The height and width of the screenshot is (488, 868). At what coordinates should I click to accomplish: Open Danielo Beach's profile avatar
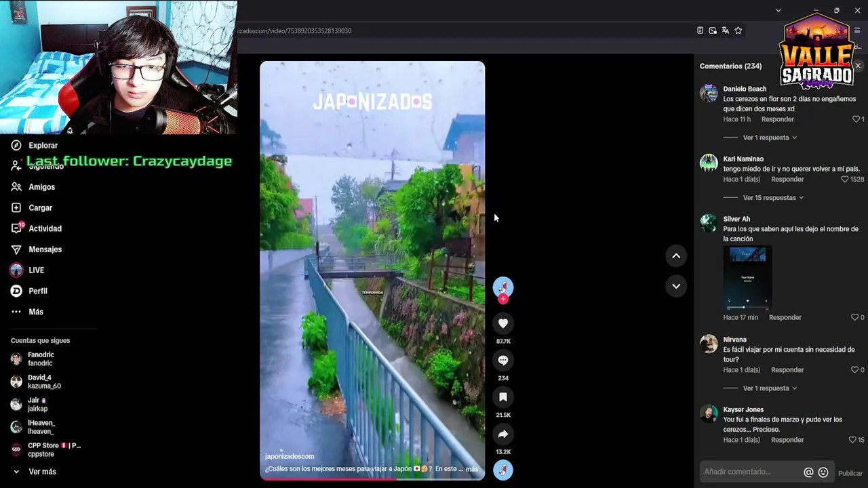(x=709, y=93)
